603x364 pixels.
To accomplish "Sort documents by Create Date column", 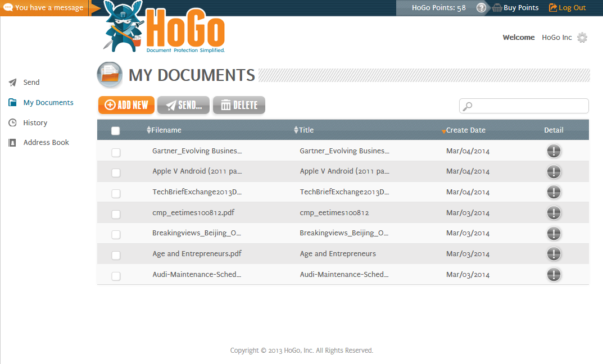I will 465,130.
